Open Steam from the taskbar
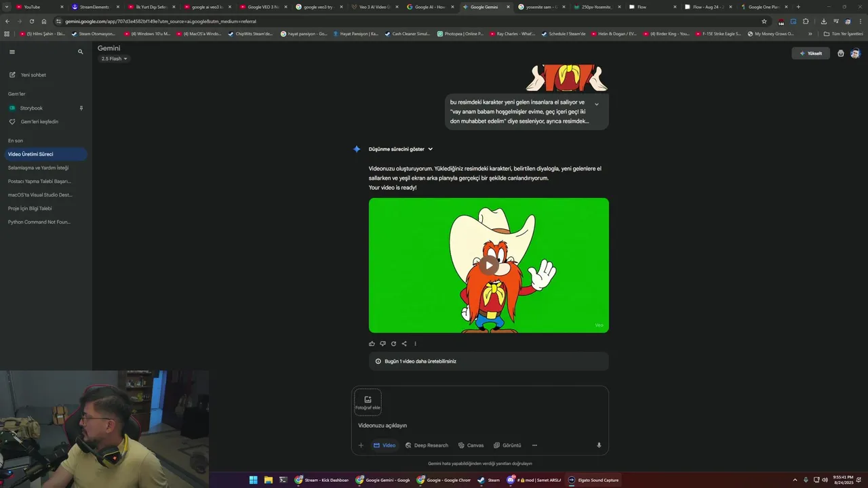Screen dimensions: 868x488 (488, 480)
